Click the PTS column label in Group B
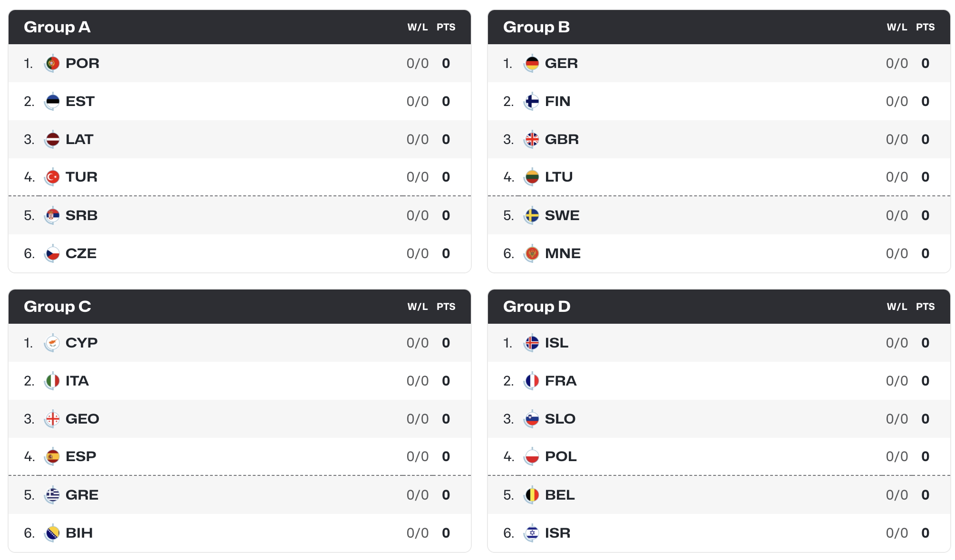 click(925, 27)
